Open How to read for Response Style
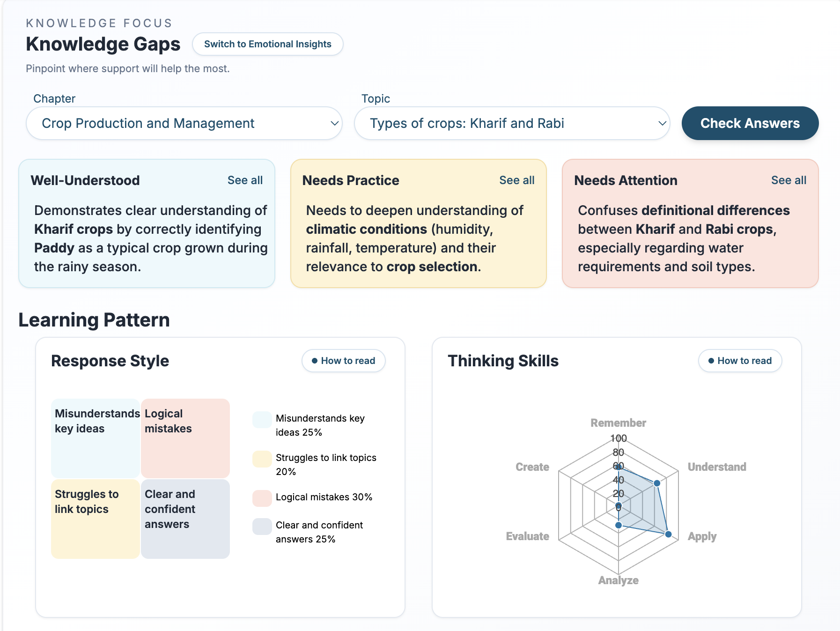840x631 pixels. 343,361
